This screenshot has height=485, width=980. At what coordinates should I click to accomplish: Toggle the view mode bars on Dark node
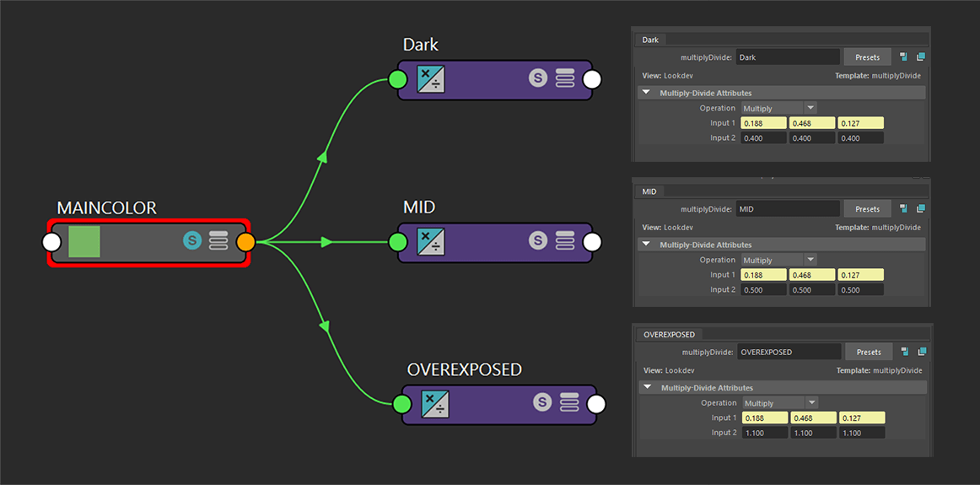coord(565,78)
